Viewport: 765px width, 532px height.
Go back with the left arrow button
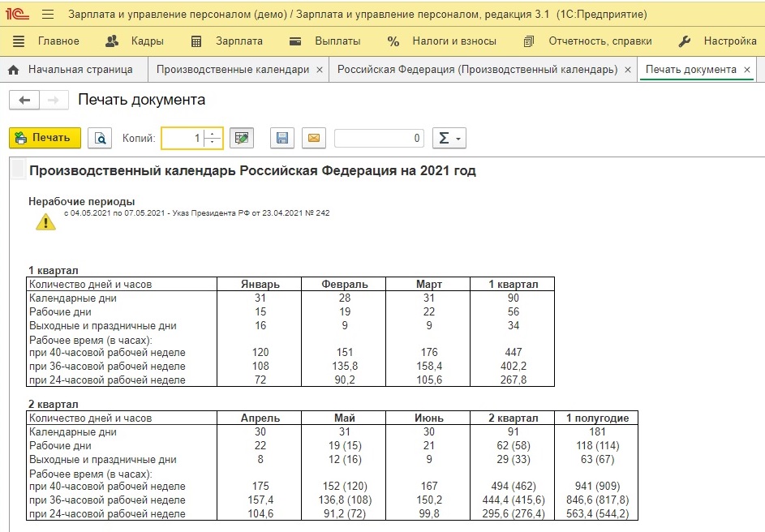point(24,101)
